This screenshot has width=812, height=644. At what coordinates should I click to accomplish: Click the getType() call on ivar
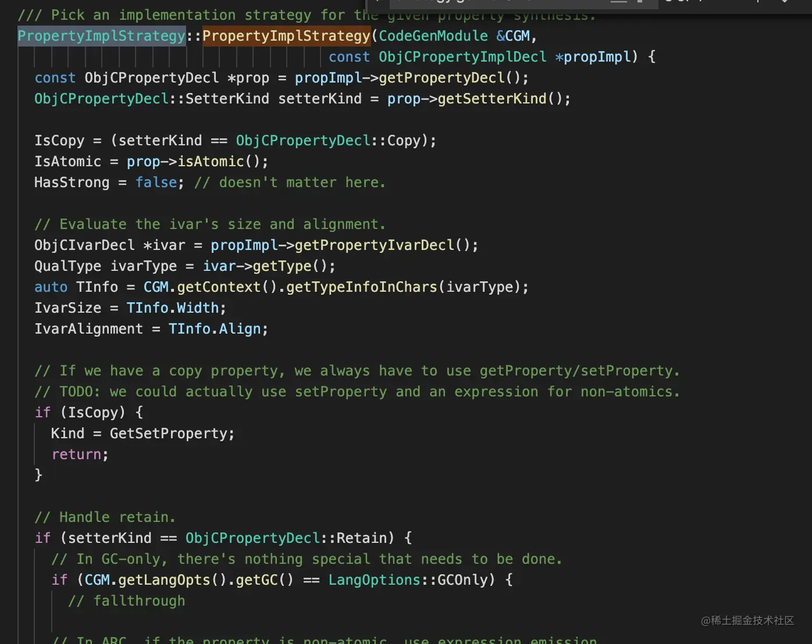tap(290, 266)
